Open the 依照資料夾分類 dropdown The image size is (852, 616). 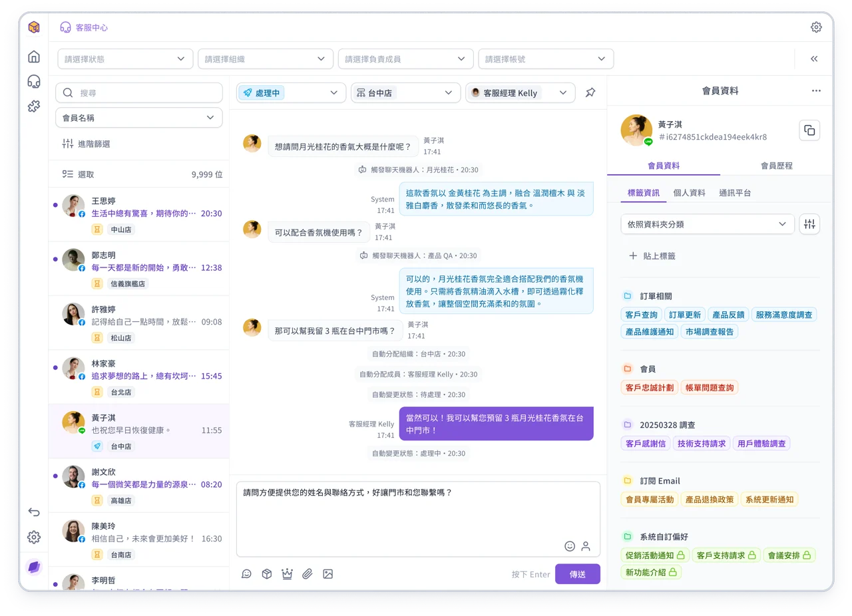click(708, 224)
